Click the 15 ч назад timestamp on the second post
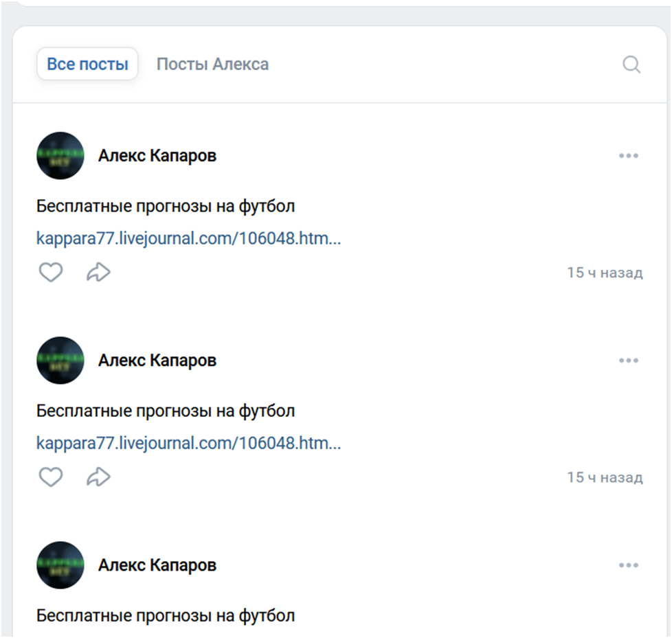The width and height of the screenshot is (672, 638). [x=605, y=477]
